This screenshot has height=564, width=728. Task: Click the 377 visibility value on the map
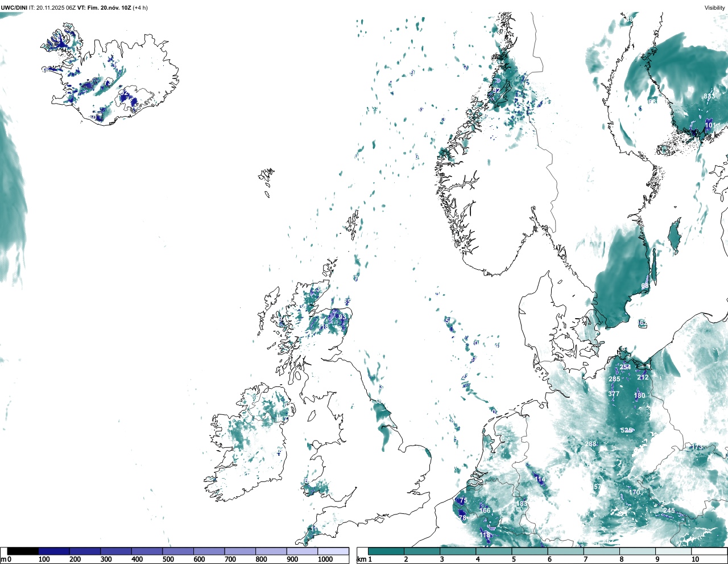point(614,394)
